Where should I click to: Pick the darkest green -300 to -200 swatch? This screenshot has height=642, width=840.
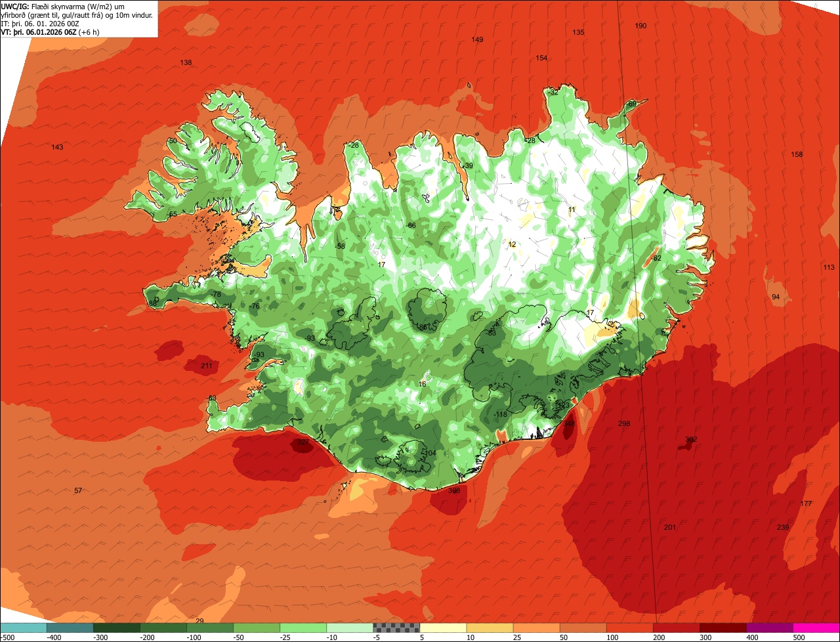(117, 628)
